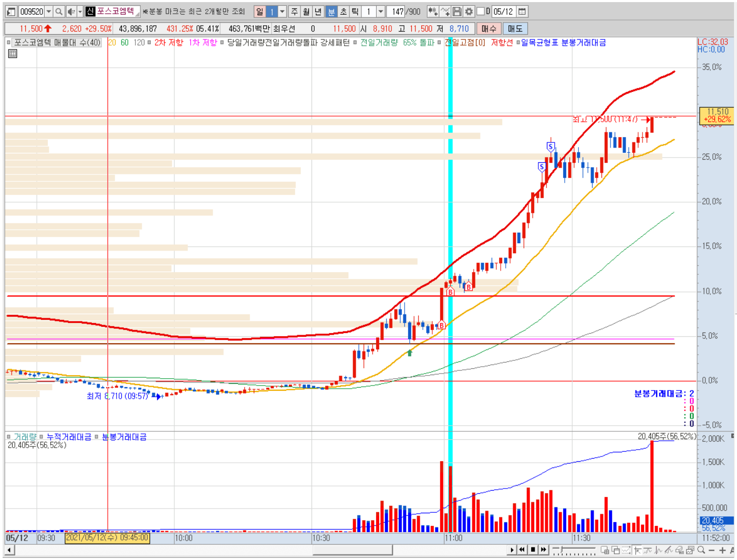Select the 월 (monthly) chart tab

(x=306, y=12)
